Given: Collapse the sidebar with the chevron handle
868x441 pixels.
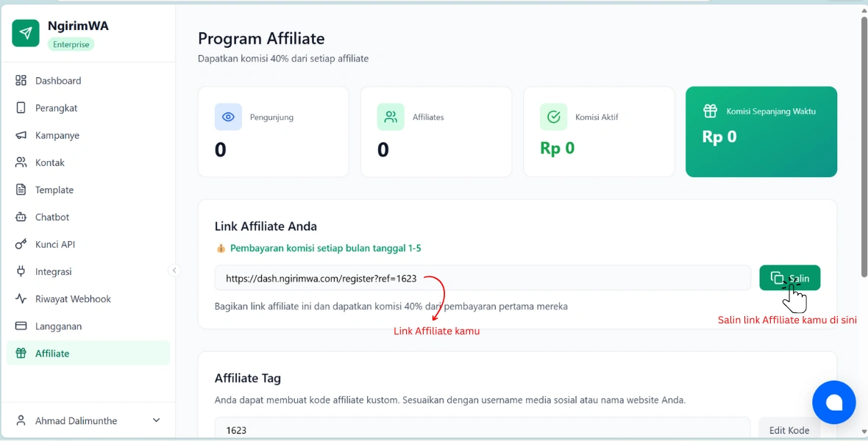Looking at the screenshot, I should [174, 270].
